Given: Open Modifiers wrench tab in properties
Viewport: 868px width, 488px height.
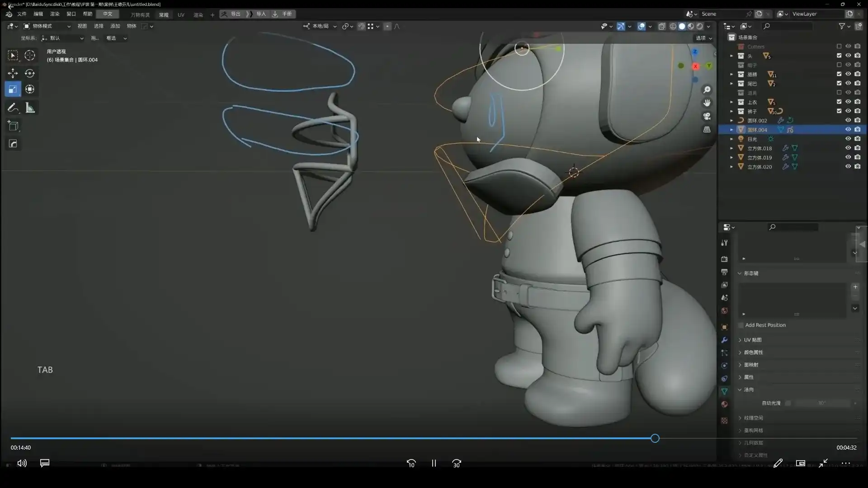Looking at the screenshot, I should click(724, 340).
